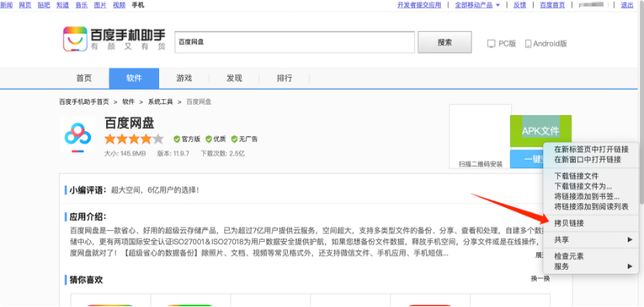Image resolution: width=644 pixels, height=307 pixels.
Task: Click the search field containing 百度网盘
Action: [x=295, y=42]
